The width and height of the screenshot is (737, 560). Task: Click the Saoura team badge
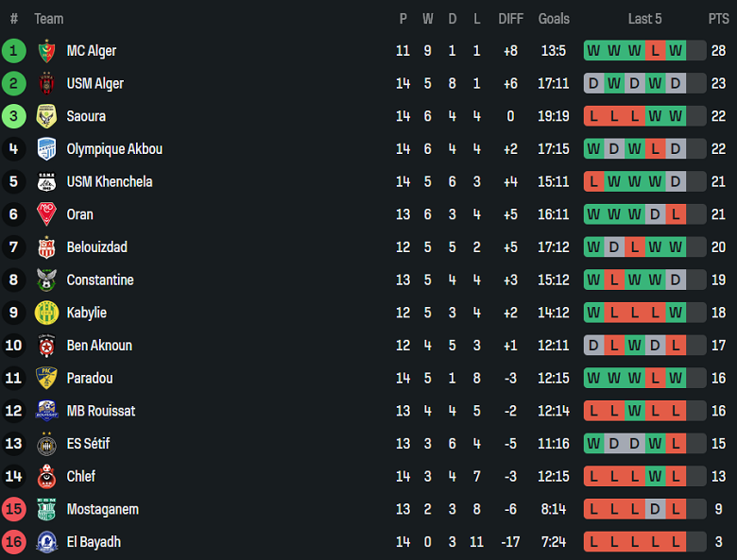pos(46,116)
